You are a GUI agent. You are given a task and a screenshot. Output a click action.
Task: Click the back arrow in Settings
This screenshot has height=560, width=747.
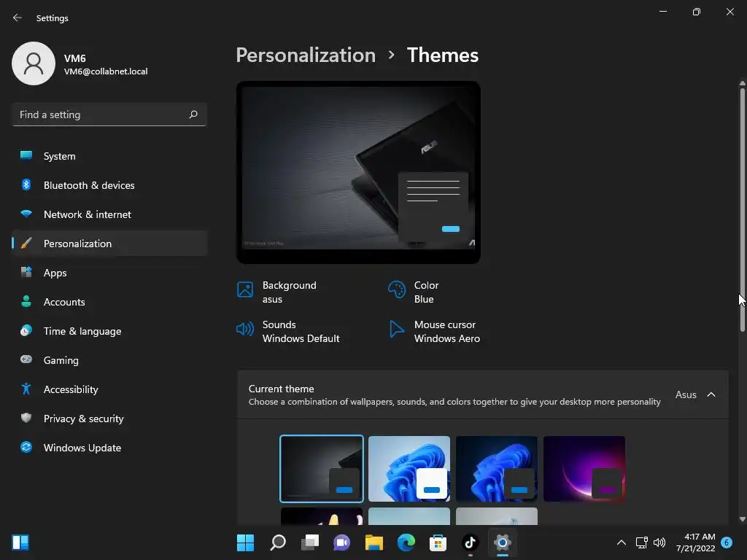18,17
